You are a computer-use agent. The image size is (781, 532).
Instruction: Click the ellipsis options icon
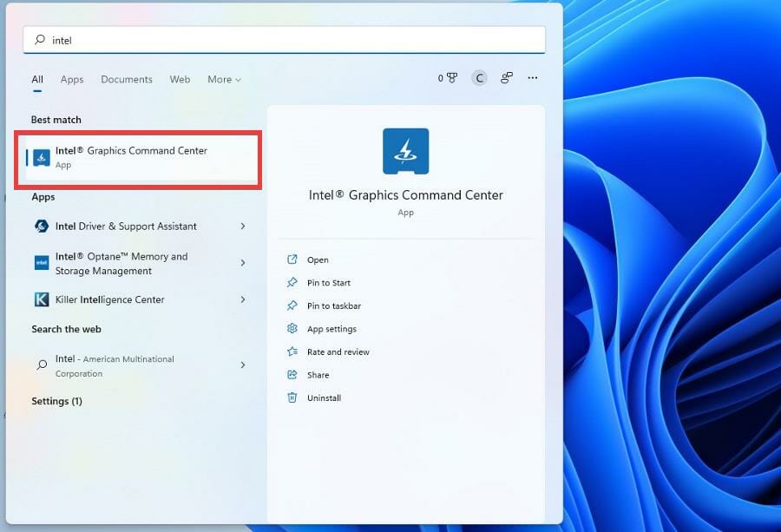pyautogui.click(x=532, y=78)
